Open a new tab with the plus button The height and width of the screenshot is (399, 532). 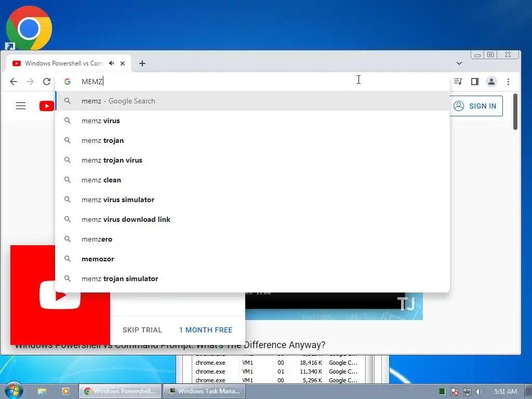142,63
